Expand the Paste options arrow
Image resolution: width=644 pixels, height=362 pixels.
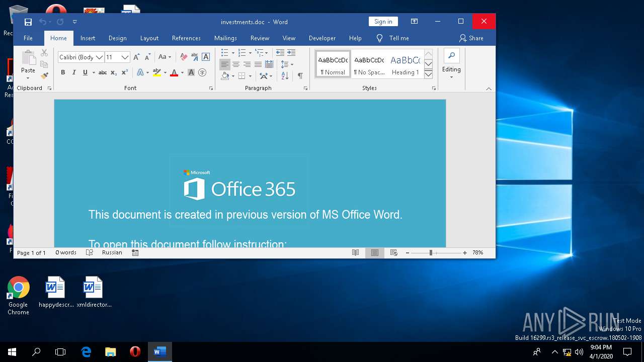click(x=28, y=77)
